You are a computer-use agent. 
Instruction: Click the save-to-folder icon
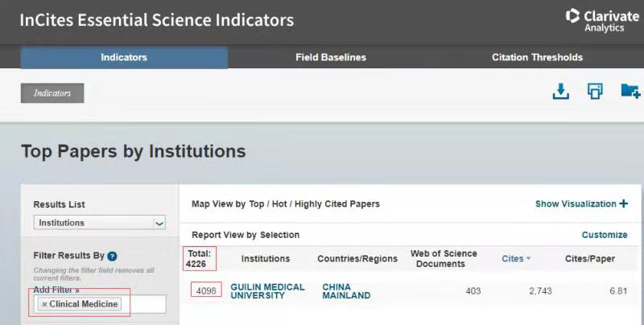[x=630, y=91]
